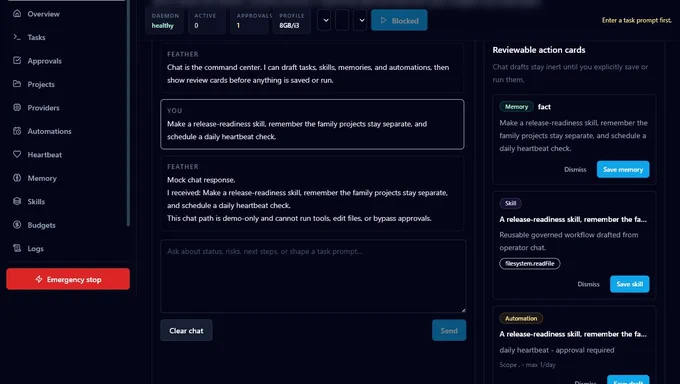680x384 pixels.
Task: Click the sidebar vertical scrollbar
Action: coord(128,113)
